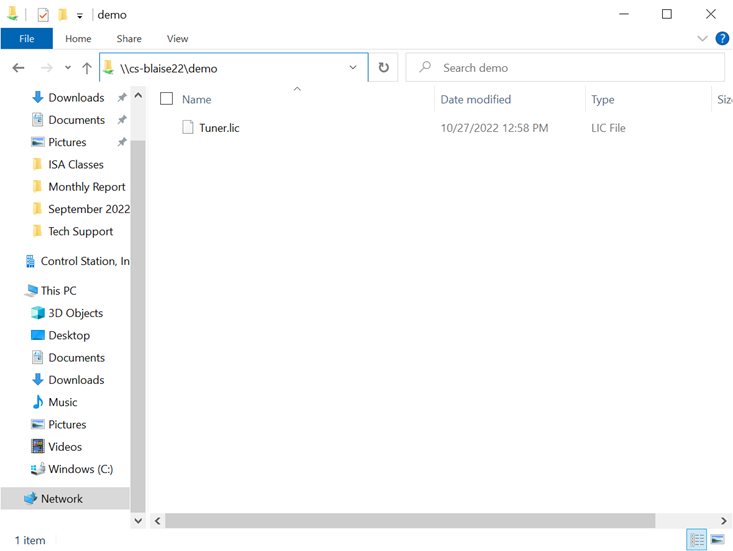Open the address bar history dropdown
The height and width of the screenshot is (551, 733).
353,68
